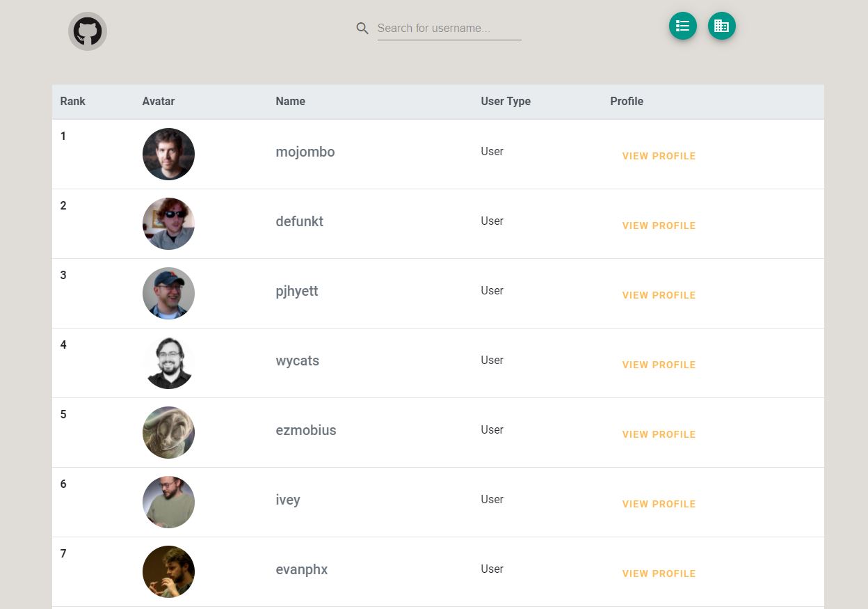The width and height of the screenshot is (868, 609).
Task: Click the Name column header
Action: 290,101
